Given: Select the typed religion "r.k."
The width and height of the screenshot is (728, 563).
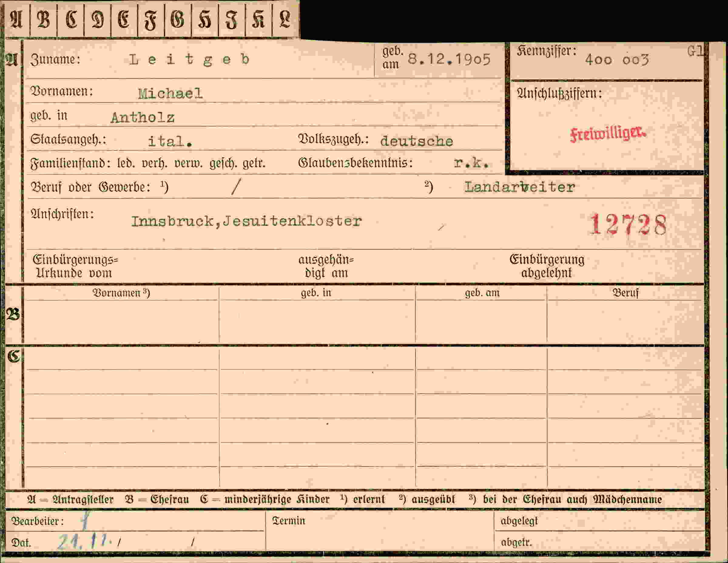Looking at the screenshot, I should (471, 163).
